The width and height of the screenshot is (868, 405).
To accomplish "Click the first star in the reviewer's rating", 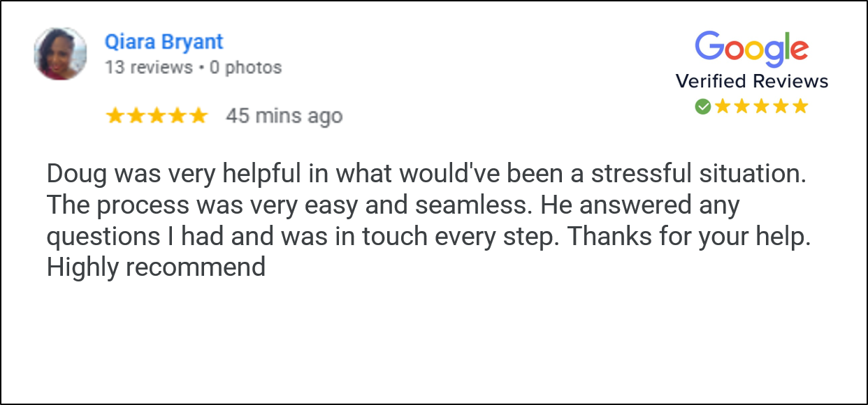I will [115, 116].
